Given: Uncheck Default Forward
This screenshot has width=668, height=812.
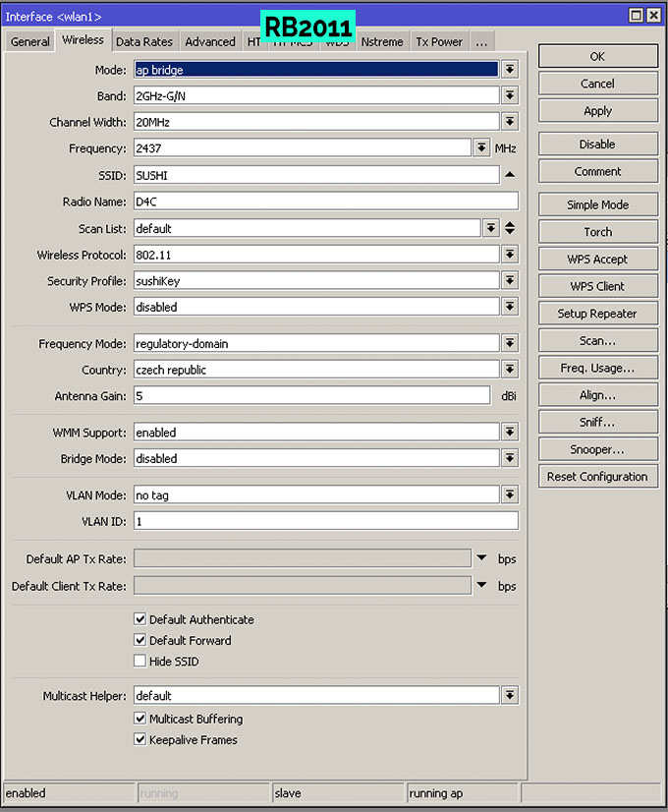Looking at the screenshot, I should (x=139, y=639).
